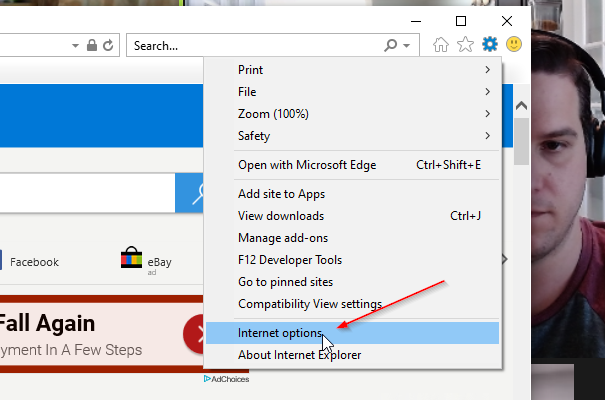The width and height of the screenshot is (605, 400).
Task: Select Go to pinned sites
Action: (352, 282)
